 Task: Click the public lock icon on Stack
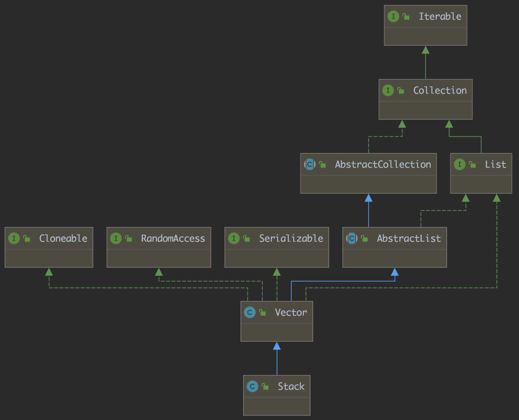coord(265,386)
